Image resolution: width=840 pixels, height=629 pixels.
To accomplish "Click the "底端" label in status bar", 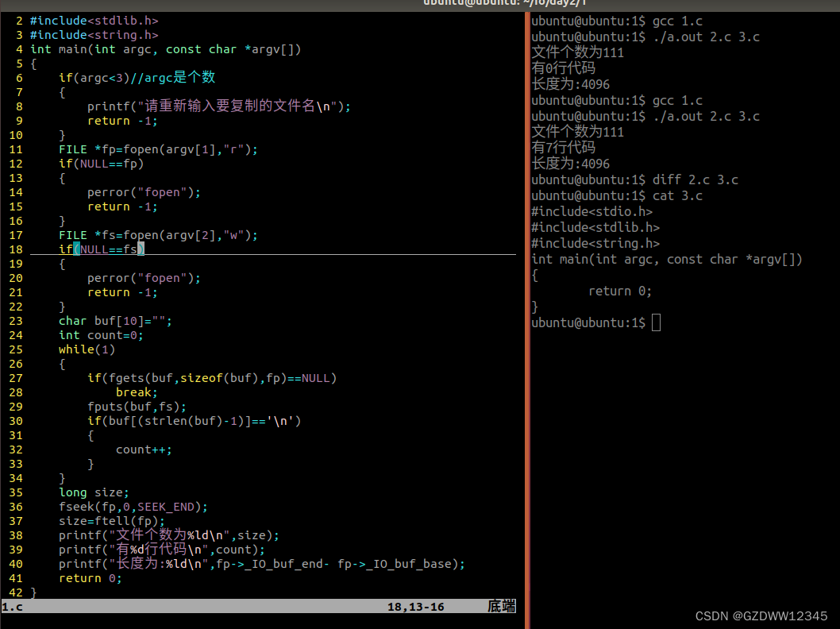I will click(x=501, y=606).
